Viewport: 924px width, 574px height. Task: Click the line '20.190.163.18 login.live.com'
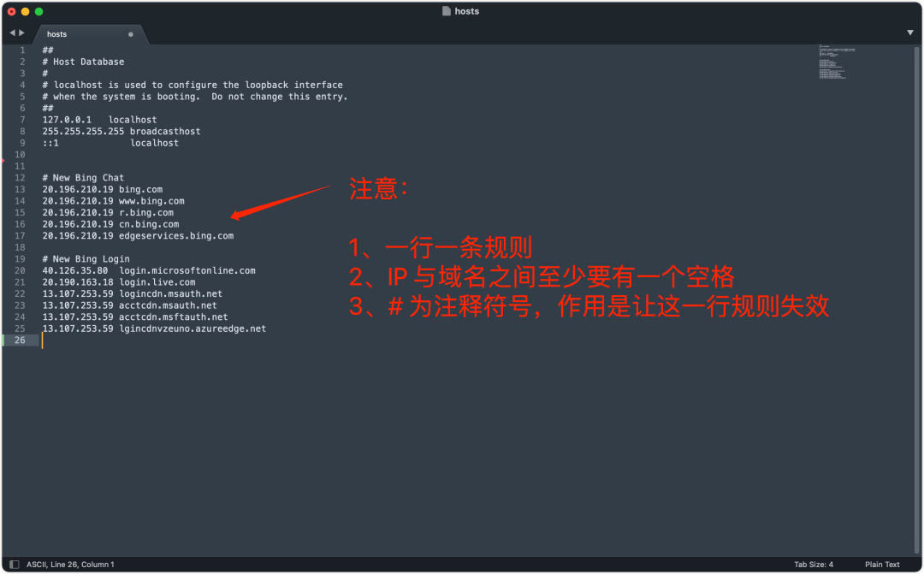point(119,281)
